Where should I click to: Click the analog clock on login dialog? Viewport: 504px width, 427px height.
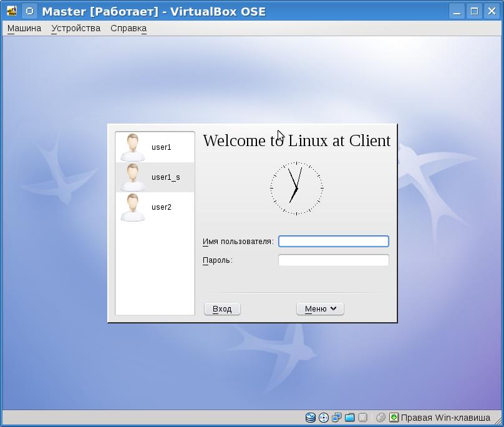coord(296,188)
